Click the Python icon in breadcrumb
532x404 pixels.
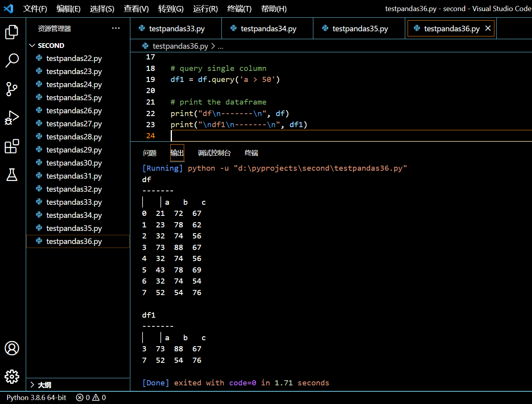[145, 46]
